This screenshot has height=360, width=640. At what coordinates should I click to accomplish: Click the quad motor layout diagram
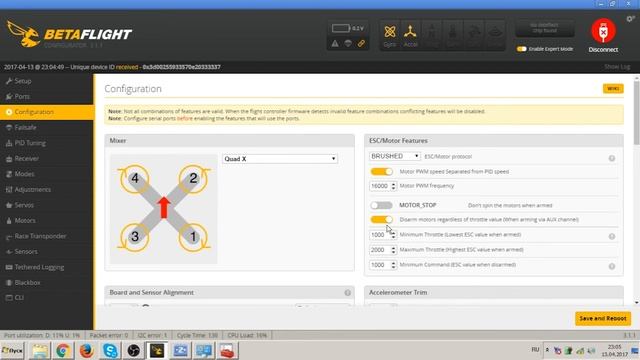[164, 208]
